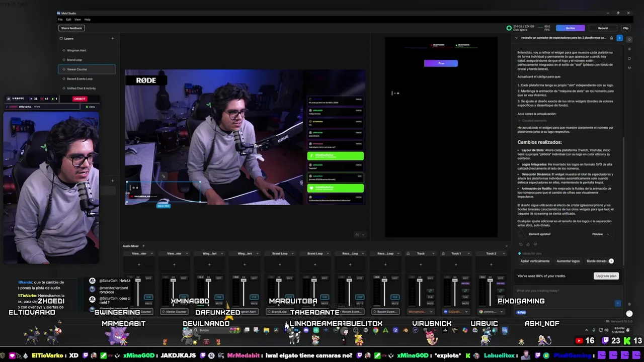Open the Microphone source dropdown
The height and width of the screenshot is (362, 644).
tap(421, 312)
